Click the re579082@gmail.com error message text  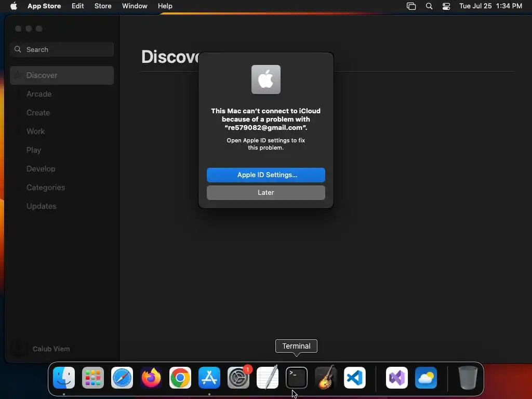pyautogui.click(x=266, y=119)
